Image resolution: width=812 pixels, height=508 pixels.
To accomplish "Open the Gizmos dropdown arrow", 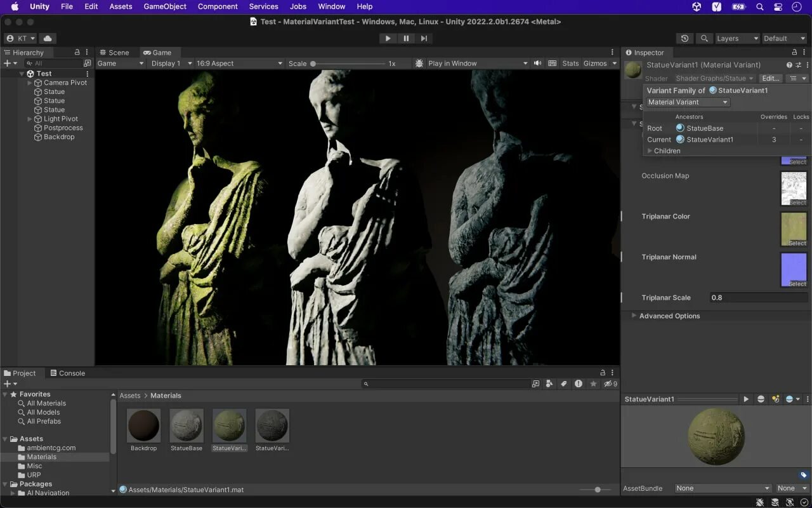I will point(614,63).
